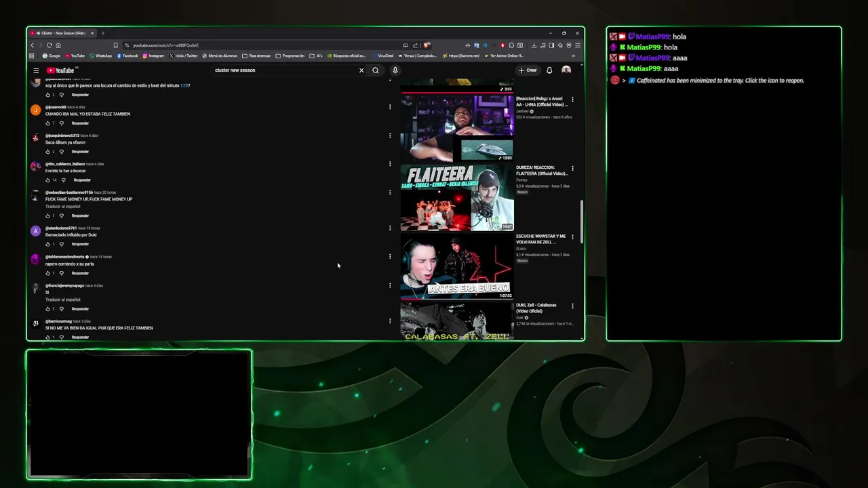Viewport: 868px width, 488px height.
Task: Open the Robgz x Anuel reaction thumbnail
Action: [x=457, y=127]
